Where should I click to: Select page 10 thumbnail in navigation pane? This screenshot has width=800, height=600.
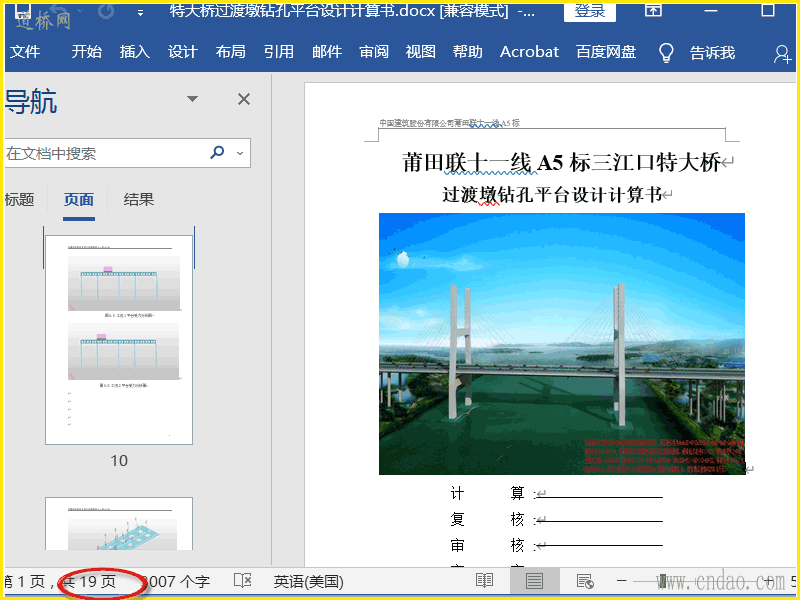point(119,340)
